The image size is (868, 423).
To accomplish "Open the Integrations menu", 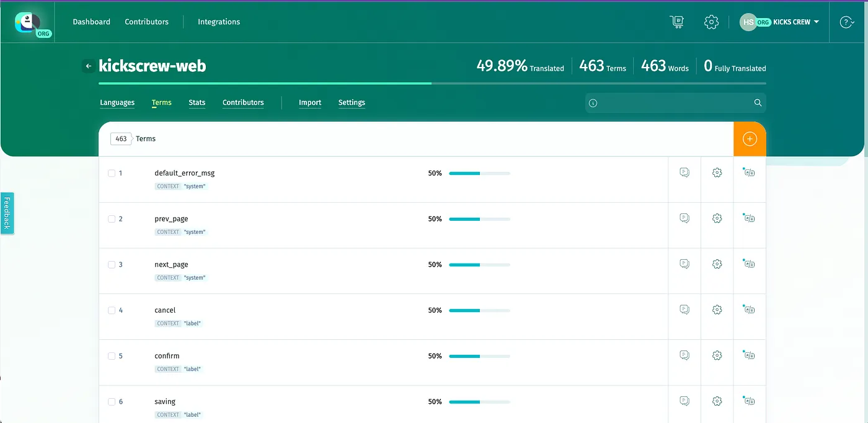I will coord(219,22).
